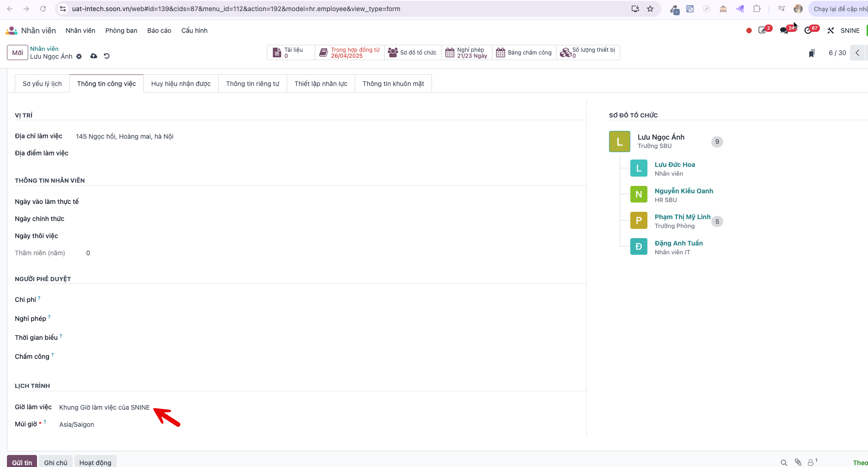
Task: Switch to the Thông tin riêng tư tab
Action: [x=252, y=84]
